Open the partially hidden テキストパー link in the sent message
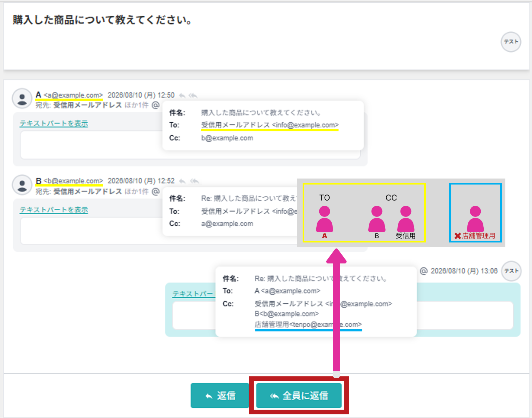This screenshot has width=532, height=418. (x=193, y=294)
